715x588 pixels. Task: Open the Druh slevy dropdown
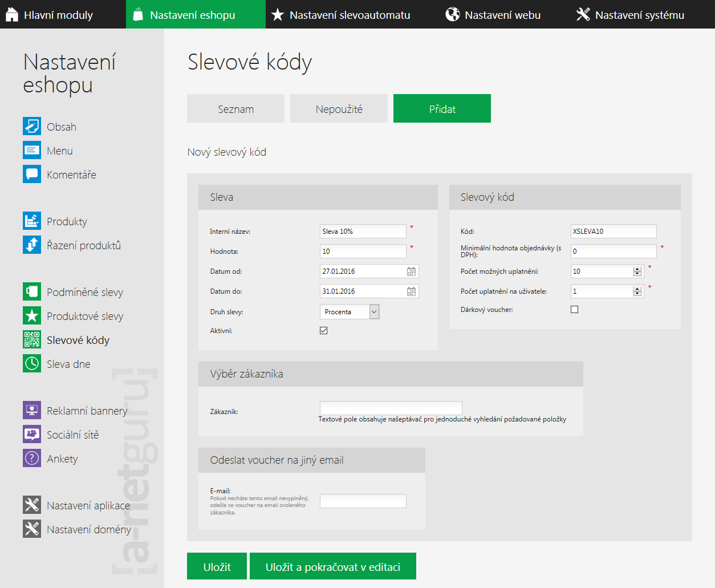[x=350, y=311]
